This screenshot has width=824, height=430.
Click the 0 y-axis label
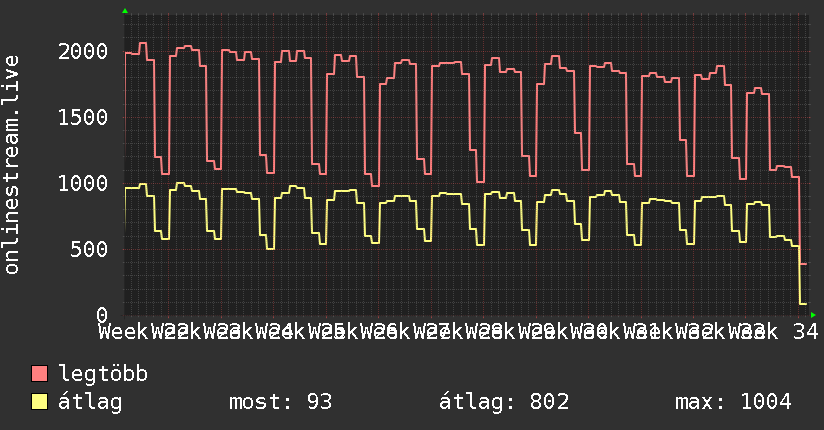click(102, 315)
